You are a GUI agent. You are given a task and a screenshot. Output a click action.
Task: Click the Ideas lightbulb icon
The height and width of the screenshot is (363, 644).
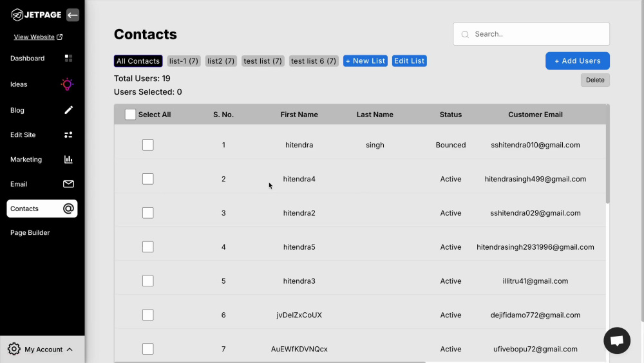(x=68, y=84)
